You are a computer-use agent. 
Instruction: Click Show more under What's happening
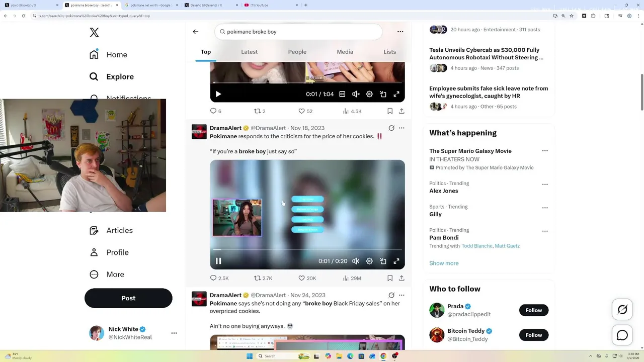[x=444, y=263]
